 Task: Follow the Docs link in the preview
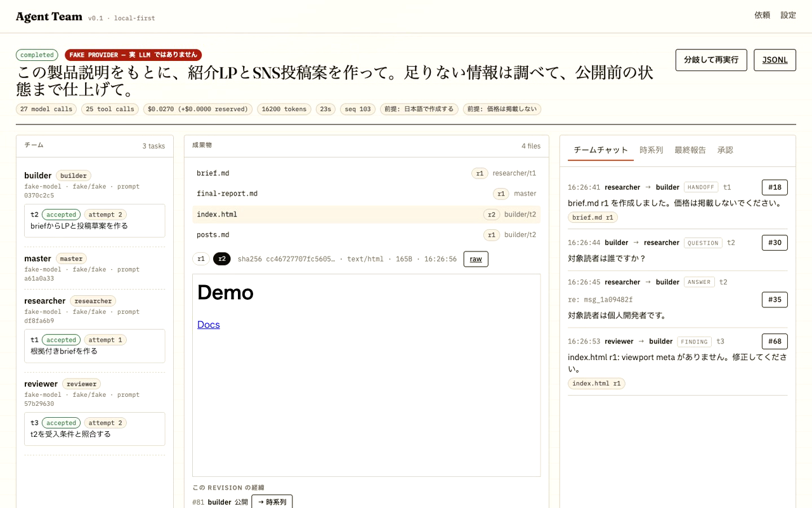(208, 324)
